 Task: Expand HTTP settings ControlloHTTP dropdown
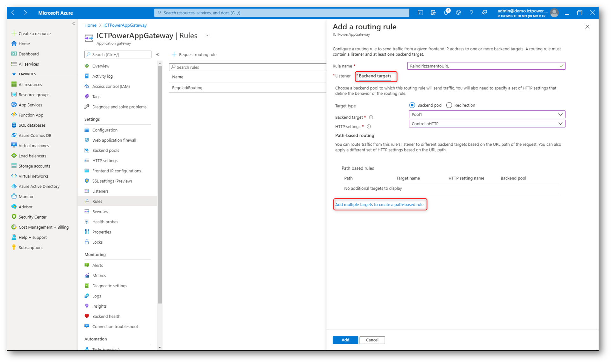click(487, 123)
